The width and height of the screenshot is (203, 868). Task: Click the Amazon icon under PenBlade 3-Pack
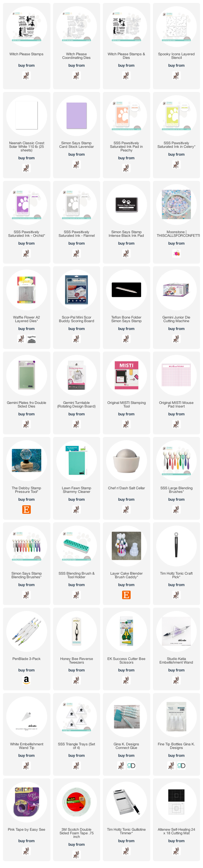(x=26, y=680)
